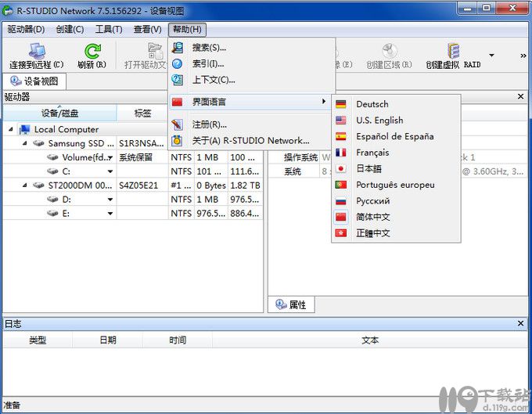Screen dimensions: 532x414
Task: Open the Tools (工具) menu
Action: point(109,30)
